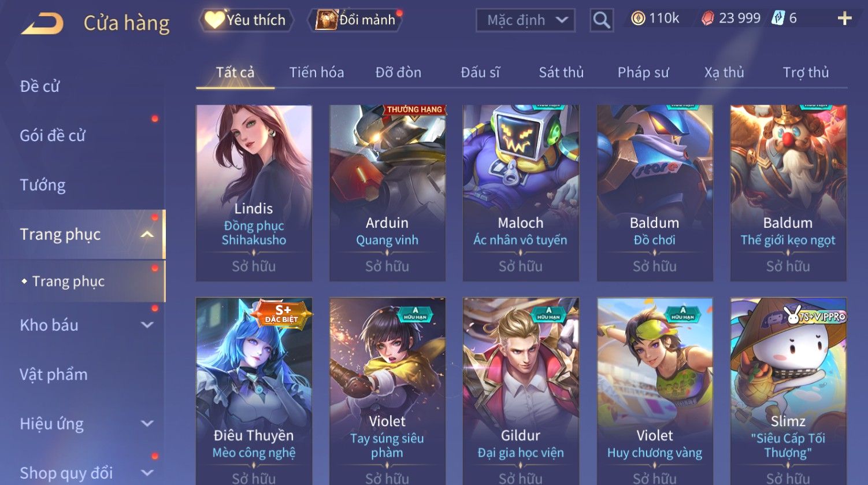This screenshot has height=485, width=868.
Task: Go to Gói đề cử sidebar item
Action: pyautogui.click(x=53, y=135)
